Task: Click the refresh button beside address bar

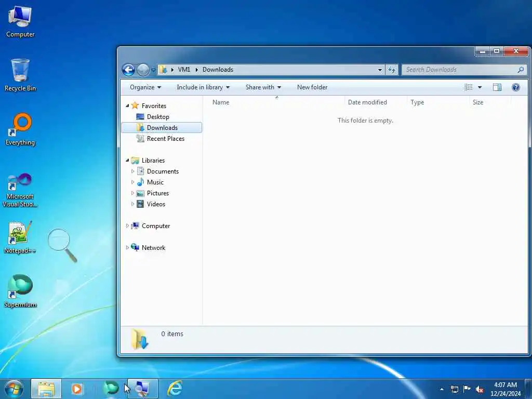Action: [x=392, y=70]
